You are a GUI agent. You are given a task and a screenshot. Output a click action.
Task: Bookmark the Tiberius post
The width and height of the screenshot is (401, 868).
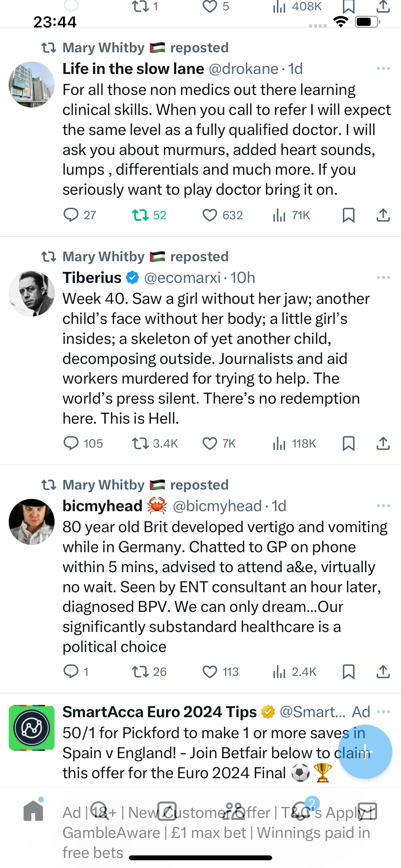coord(348,443)
